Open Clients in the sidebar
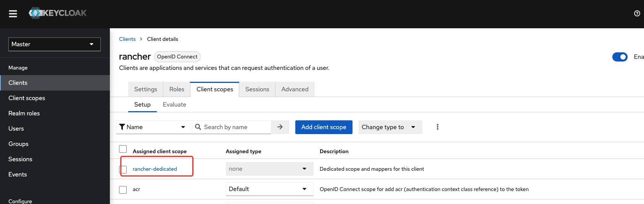 pyautogui.click(x=55, y=83)
